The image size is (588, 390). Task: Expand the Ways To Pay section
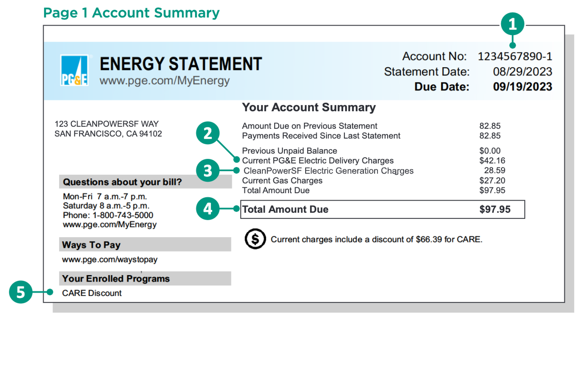91,245
